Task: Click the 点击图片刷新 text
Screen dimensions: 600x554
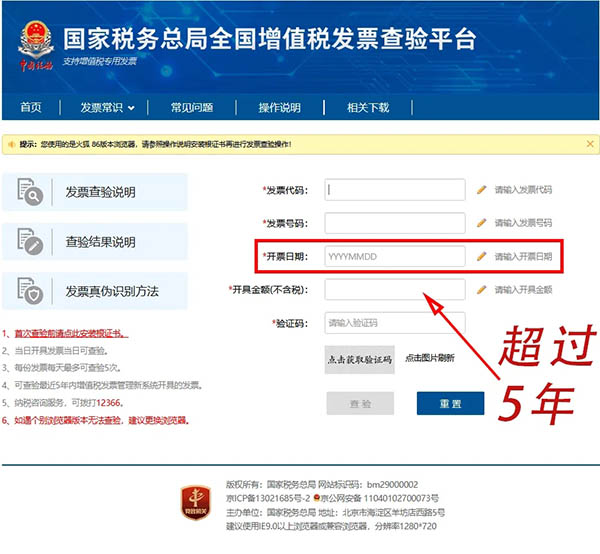Action: click(430, 358)
